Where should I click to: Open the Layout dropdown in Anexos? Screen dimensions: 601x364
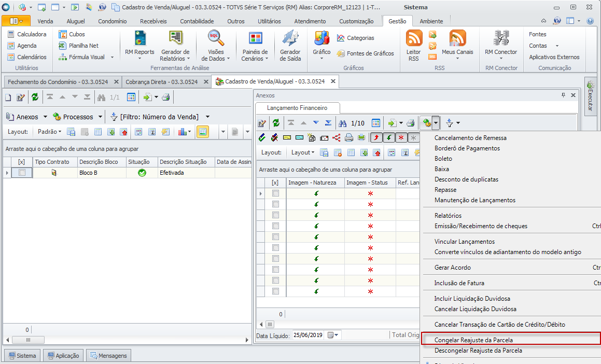coord(303,152)
